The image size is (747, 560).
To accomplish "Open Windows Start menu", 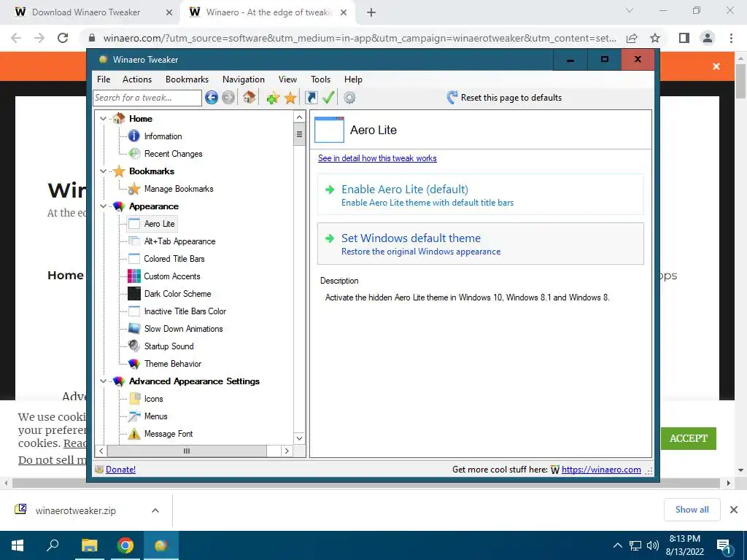I will [x=18, y=545].
